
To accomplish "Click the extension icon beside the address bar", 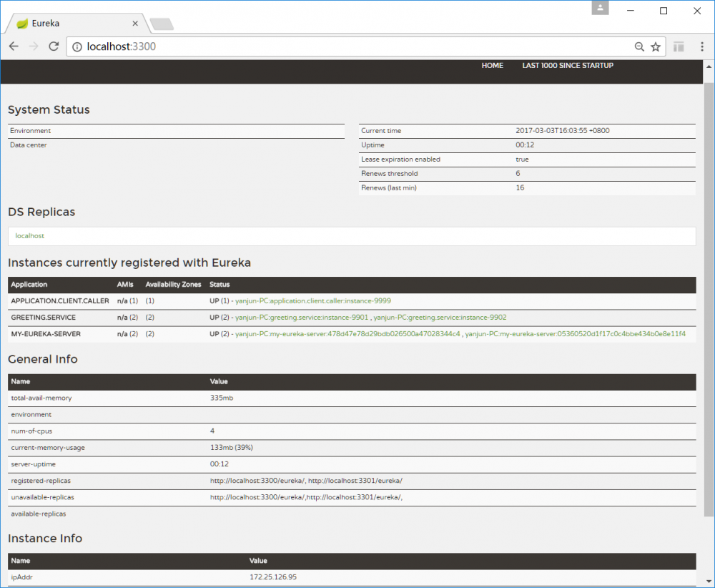I will [679, 46].
